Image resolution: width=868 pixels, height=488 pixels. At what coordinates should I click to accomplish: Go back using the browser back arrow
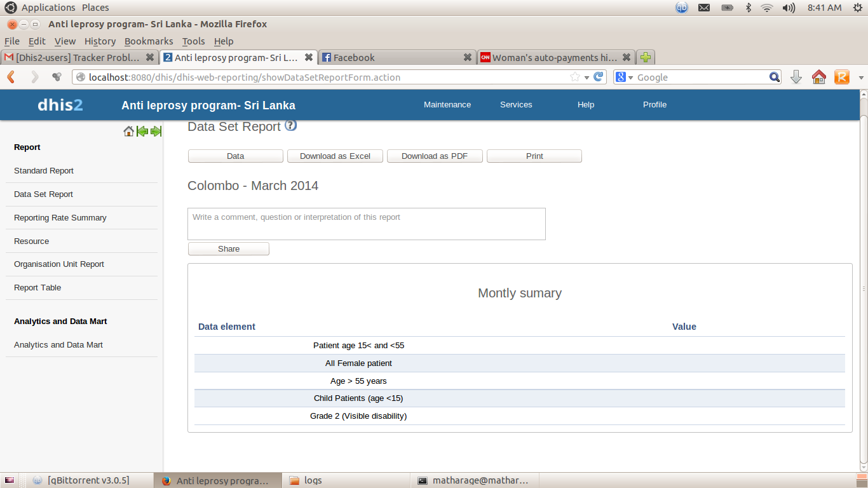tap(11, 77)
